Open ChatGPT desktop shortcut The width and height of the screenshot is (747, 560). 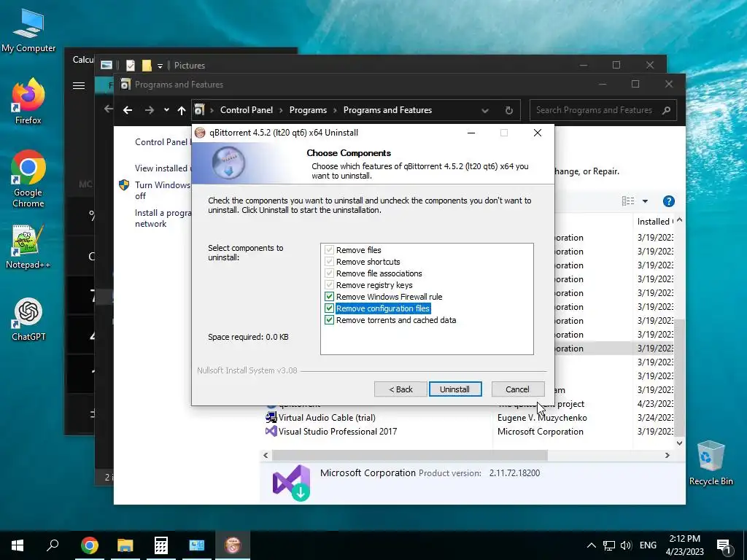tap(28, 319)
